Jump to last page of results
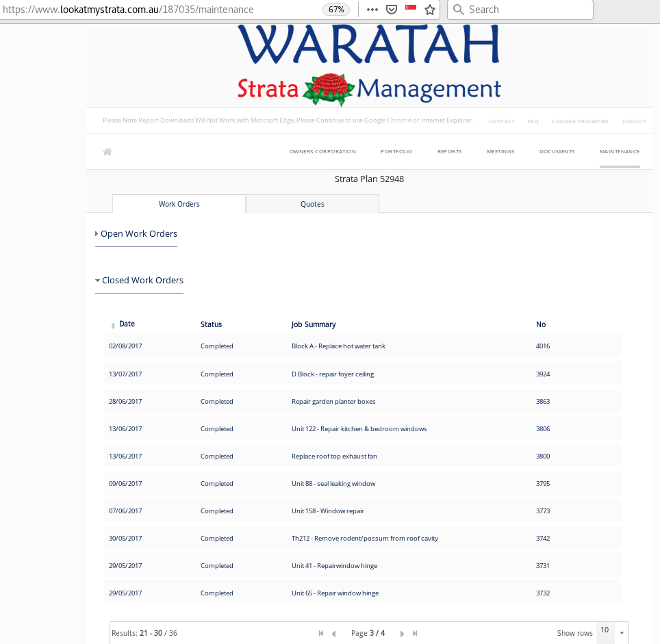660x644 pixels. click(x=415, y=634)
